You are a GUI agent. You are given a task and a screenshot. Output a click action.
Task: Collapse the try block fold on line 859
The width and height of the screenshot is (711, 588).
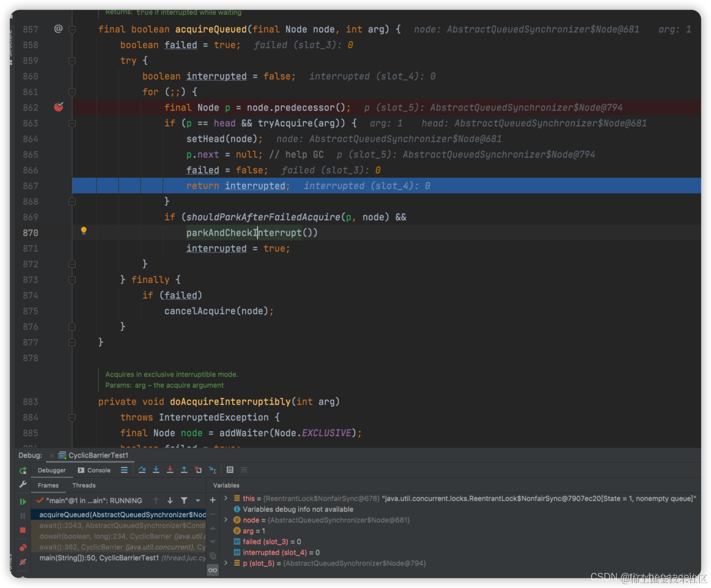(x=72, y=60)
